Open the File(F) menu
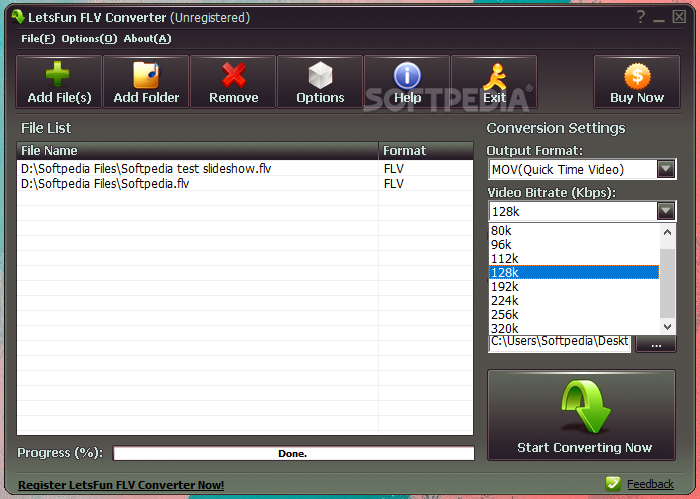Viewport: 700px width, 499px height. point(38,39)
